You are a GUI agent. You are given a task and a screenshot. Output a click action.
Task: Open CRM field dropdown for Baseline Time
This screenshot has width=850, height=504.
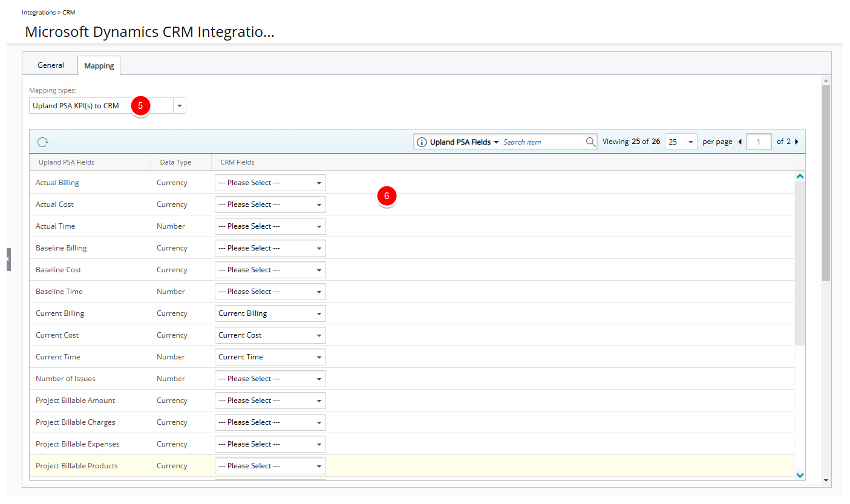tap(270, 292)
